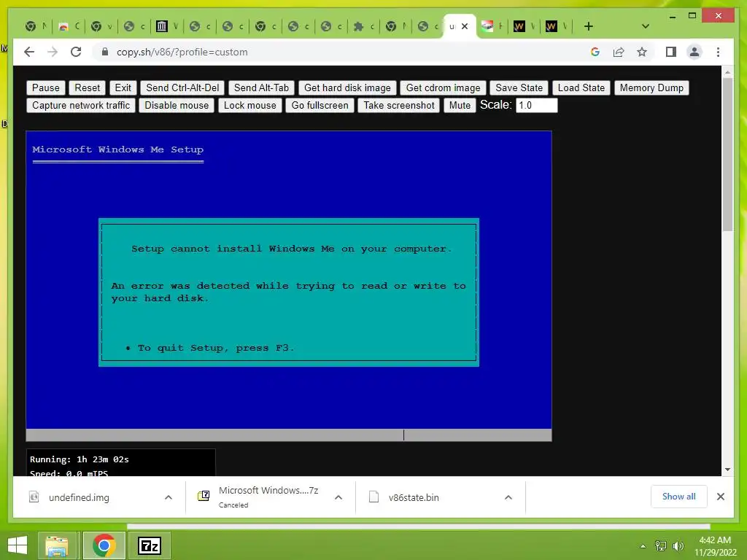Open the tab search dropdown arrow
The height and width of the screenshot is (560, 747).
pyautogui.click(x=645, y=26)
